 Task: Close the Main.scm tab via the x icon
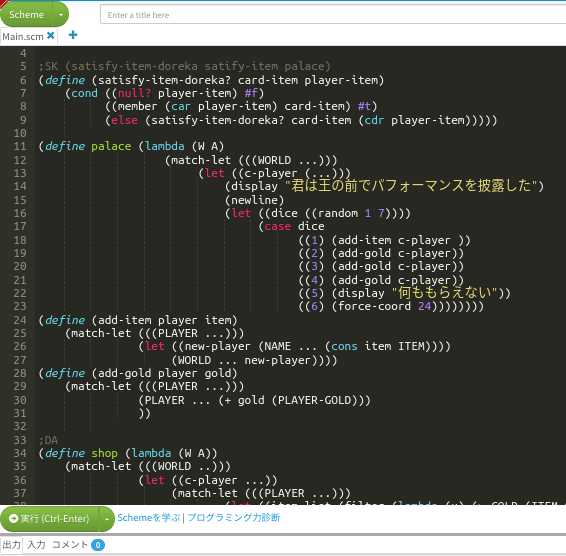coord(51,35)
